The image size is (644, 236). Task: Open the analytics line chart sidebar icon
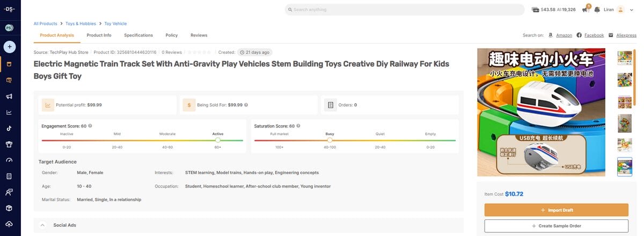point(9,112)
